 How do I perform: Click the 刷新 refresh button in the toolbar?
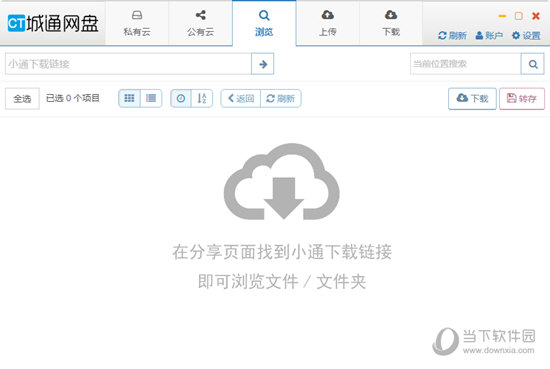tap(281, 99)
